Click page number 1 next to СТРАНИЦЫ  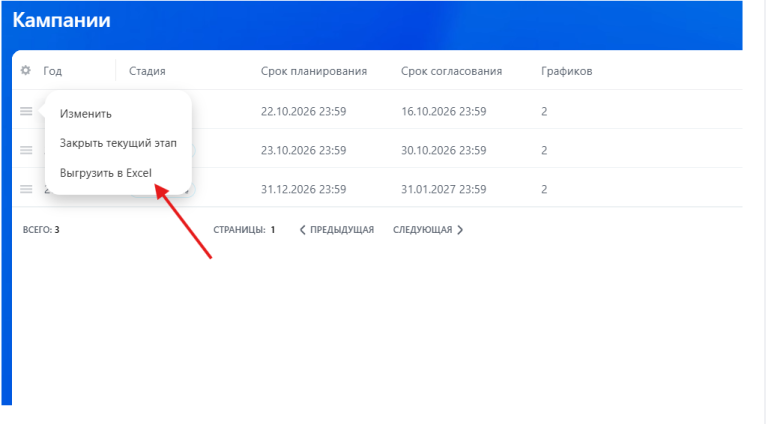pyautogui.click(x=273, y=230)
